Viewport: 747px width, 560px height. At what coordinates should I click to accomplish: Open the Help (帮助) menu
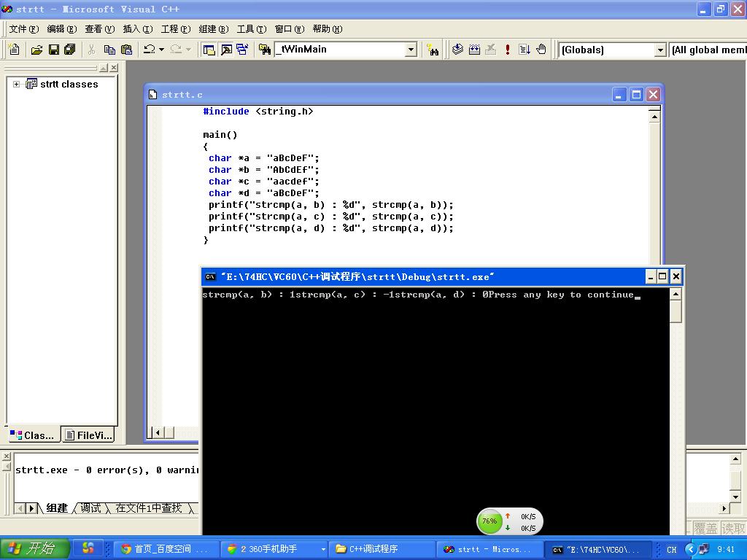pyautogui.click(x=328, y=29)
